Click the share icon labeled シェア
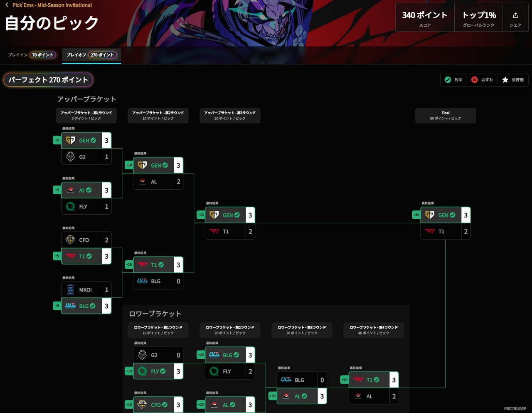 coord(515,15)
